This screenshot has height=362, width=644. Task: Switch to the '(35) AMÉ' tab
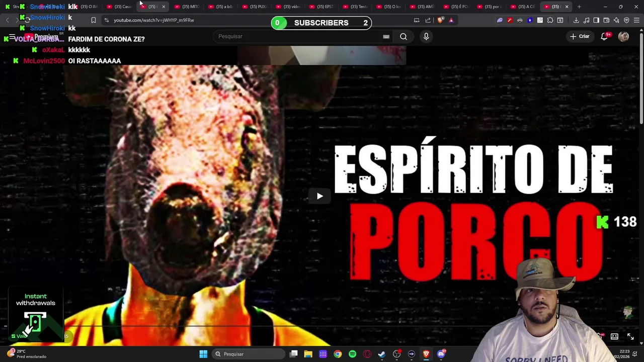[423, 7]
